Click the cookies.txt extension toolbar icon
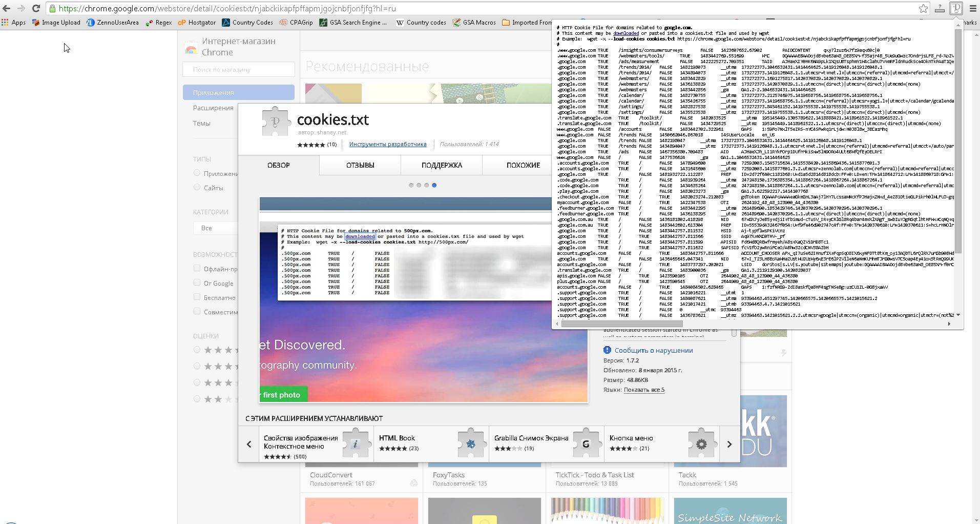The image size is (980, 524). 956,8
